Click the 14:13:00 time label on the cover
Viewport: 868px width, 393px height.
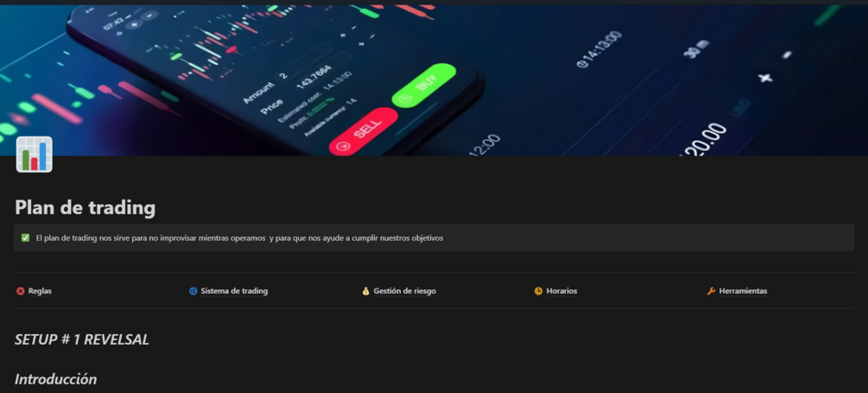(599, 50)
